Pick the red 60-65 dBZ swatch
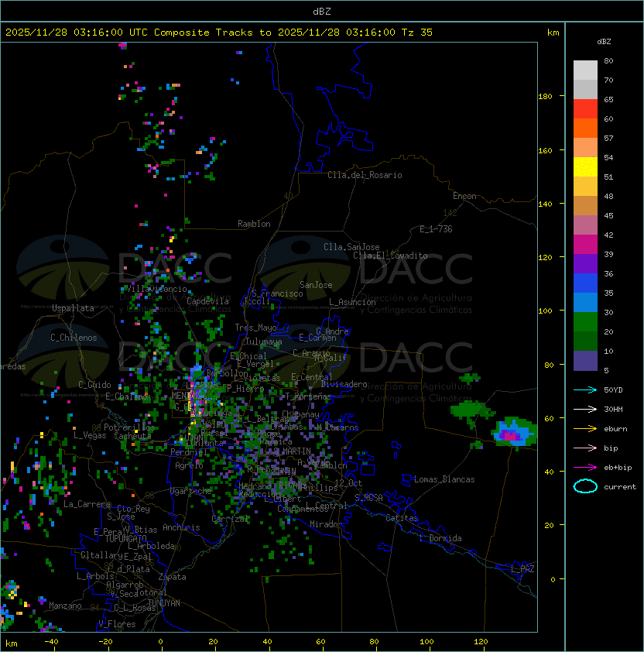 (585, 109)
